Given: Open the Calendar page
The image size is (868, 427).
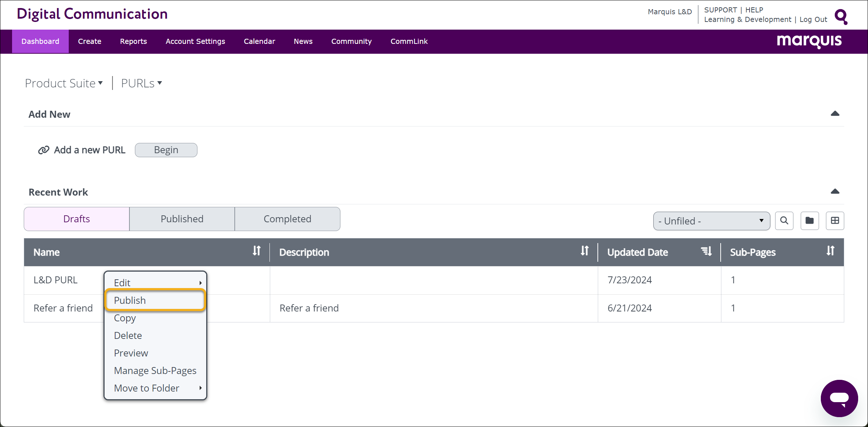Looking at the screenshot, I should pos(259,41).
